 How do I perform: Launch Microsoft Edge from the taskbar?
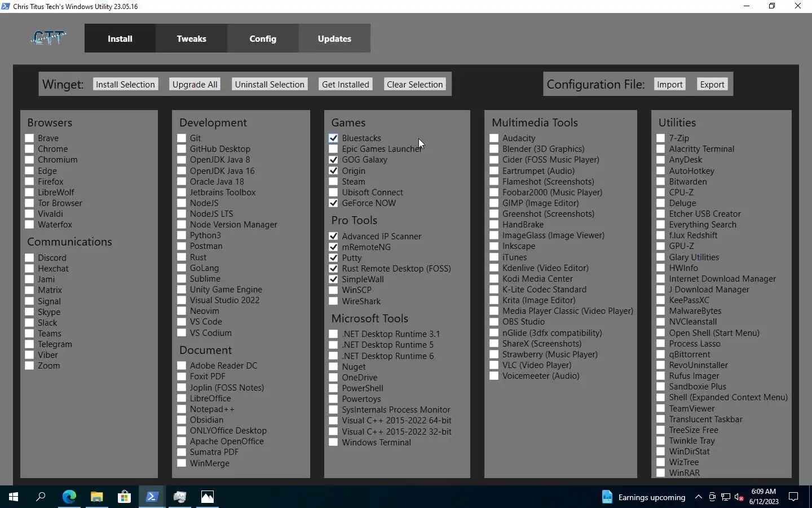69,497
